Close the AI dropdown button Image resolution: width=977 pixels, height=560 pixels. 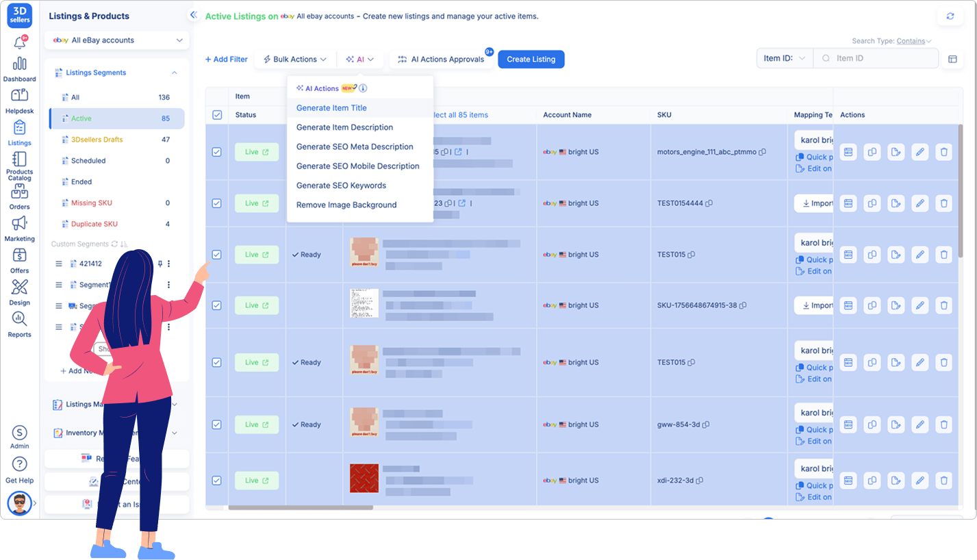[x=360, y=60]
